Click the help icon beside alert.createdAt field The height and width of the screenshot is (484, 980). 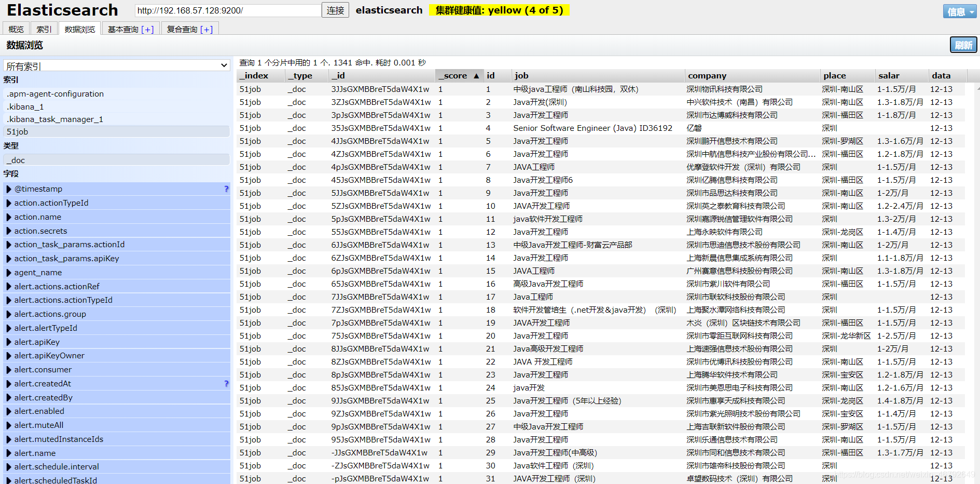coord(226,384)
